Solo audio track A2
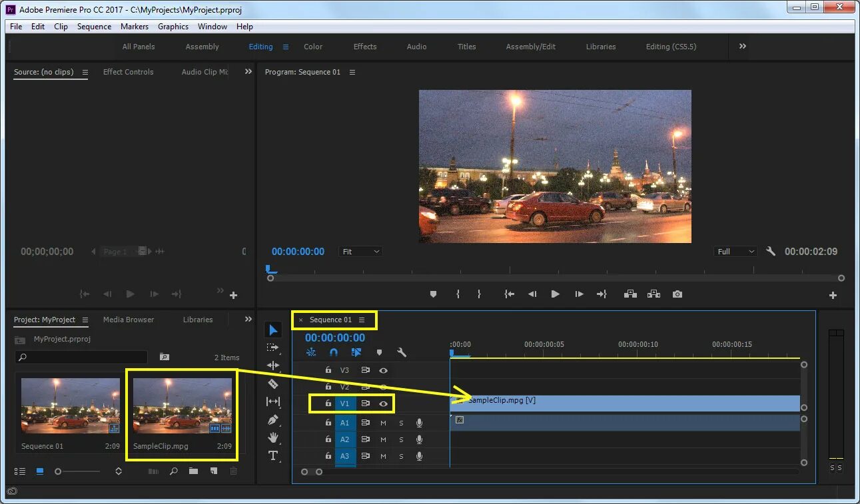 tap(401, 439)
